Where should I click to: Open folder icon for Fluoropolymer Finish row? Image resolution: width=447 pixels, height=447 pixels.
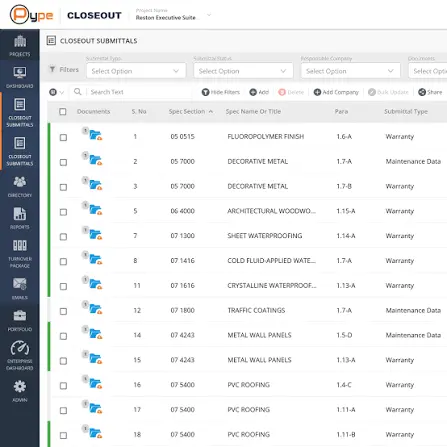pos(96,135)
